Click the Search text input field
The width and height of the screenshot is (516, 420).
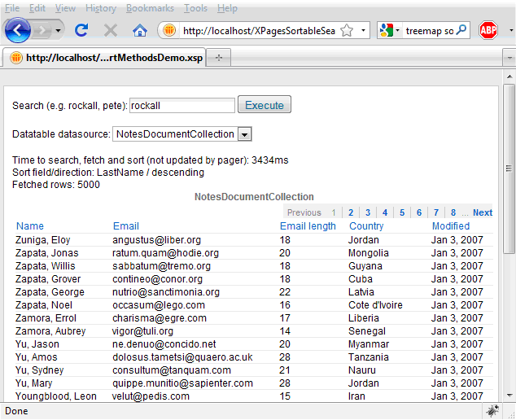pyautogui.click(x=182, y=105)
